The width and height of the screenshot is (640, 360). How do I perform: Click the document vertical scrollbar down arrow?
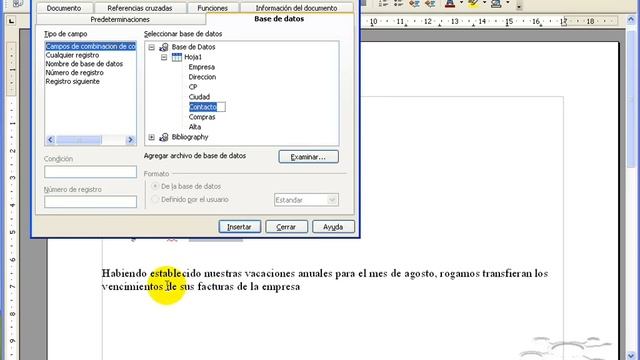pyautogui.click(x=632, y=356)
